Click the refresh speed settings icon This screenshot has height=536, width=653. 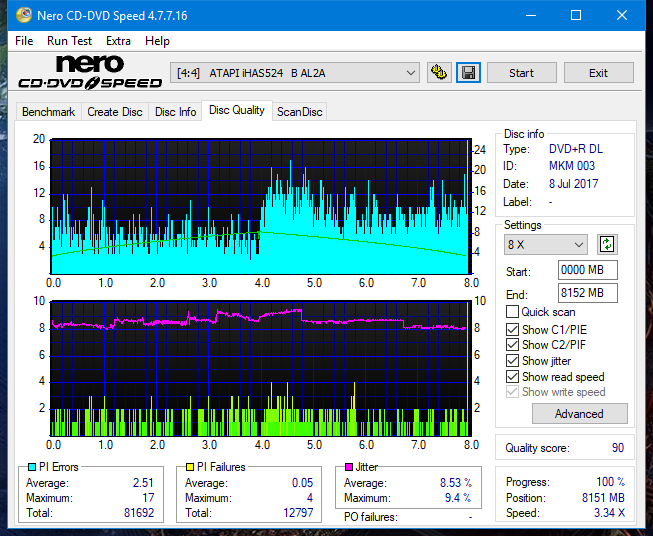click(x=607, y=244)
